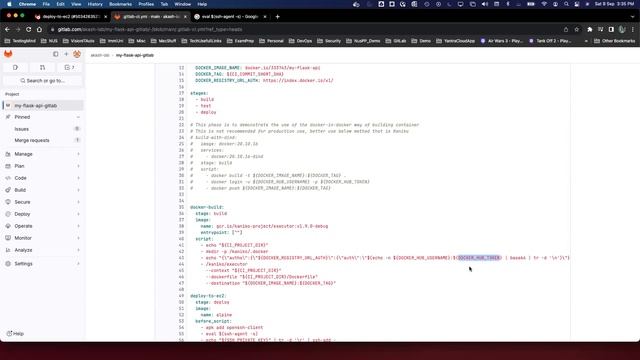Reload the page with refresh icon

29,29
